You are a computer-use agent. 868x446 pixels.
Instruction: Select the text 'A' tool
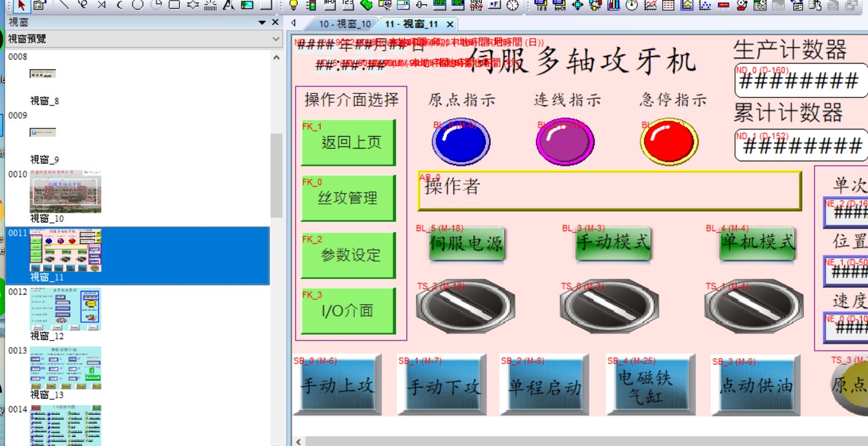228,4
